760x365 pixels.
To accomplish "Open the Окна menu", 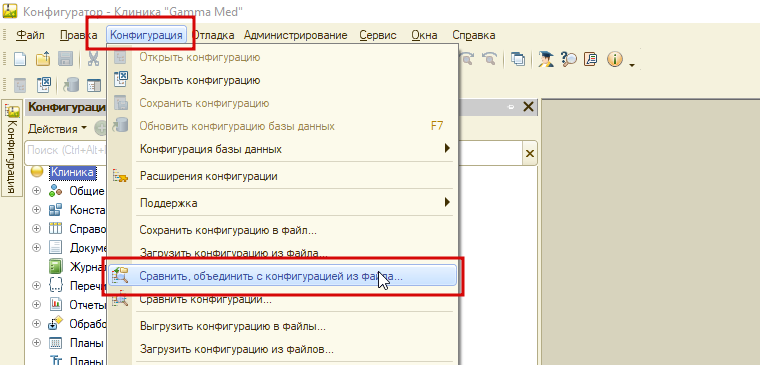I will point(424,35).
